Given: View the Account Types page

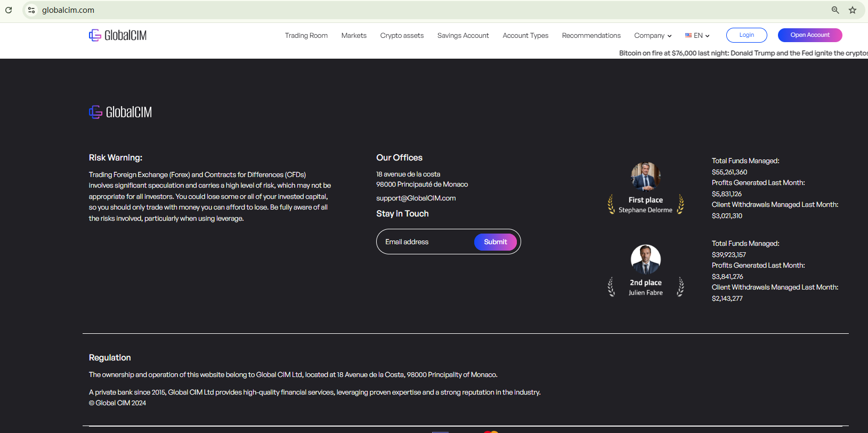Looking at the screenshot, I should pos(525,36).
